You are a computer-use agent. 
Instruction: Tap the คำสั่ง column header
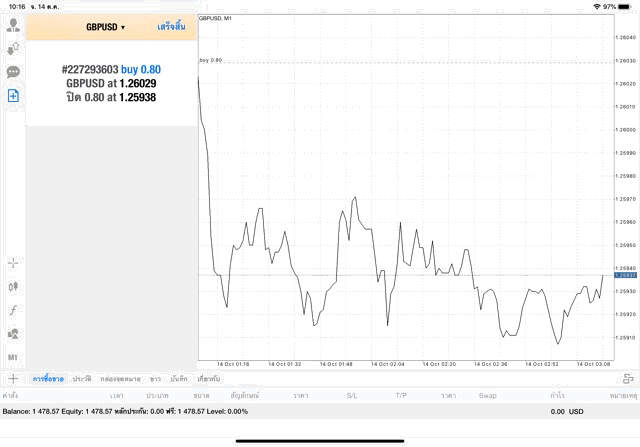tap(10, 395)
